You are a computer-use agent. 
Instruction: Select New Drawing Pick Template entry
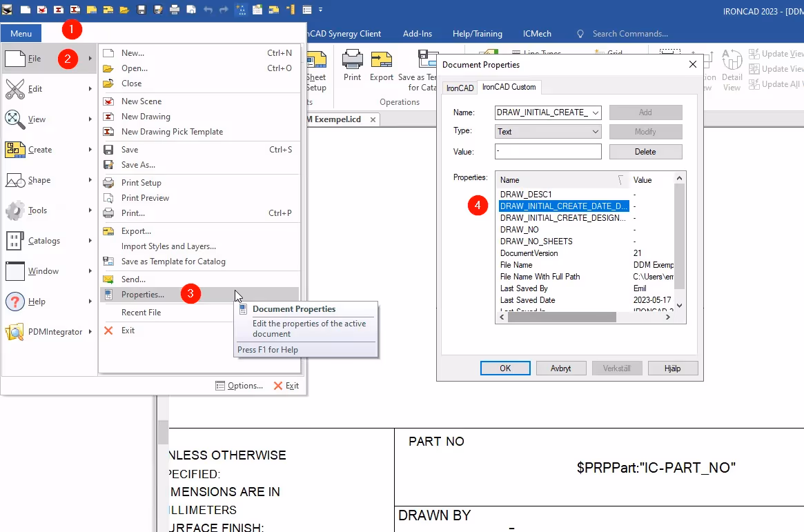[x=199, y=132]
